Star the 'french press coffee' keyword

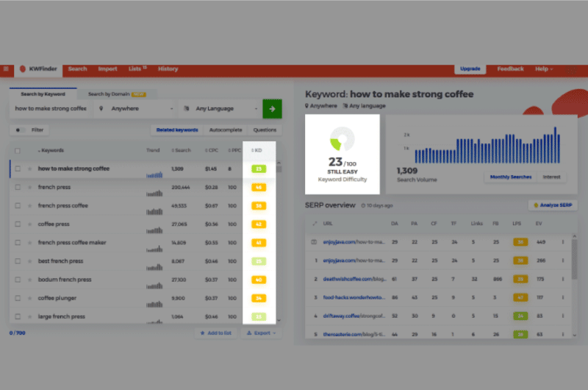coord(29,206)
